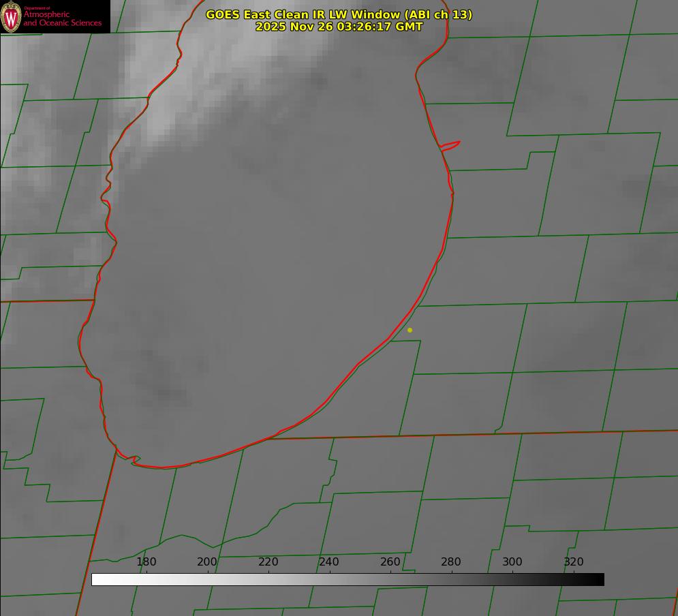Image resolution: width=678 pixels, height=616 pixels.
Task: Click the small red spit on the eastern shoreline
Action: point(451,145)
